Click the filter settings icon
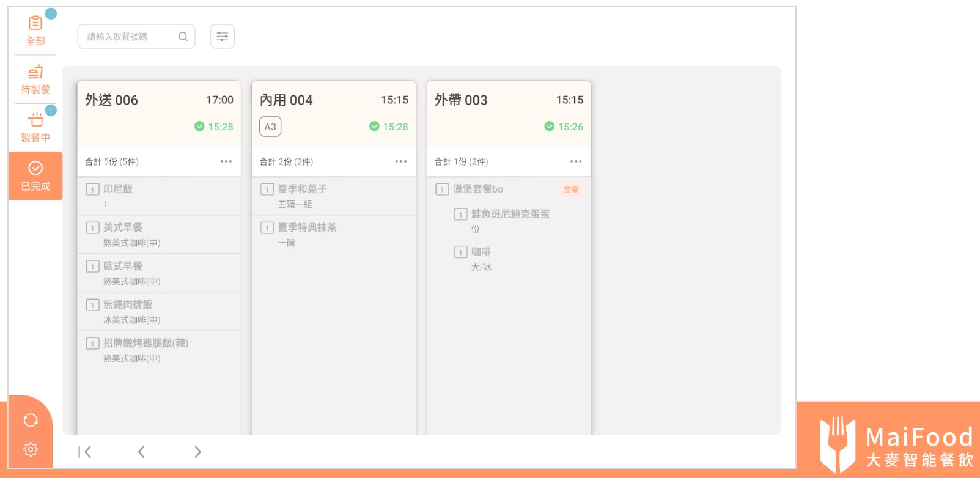The height and width of the screenshot is (478, 980). point(223,37)
